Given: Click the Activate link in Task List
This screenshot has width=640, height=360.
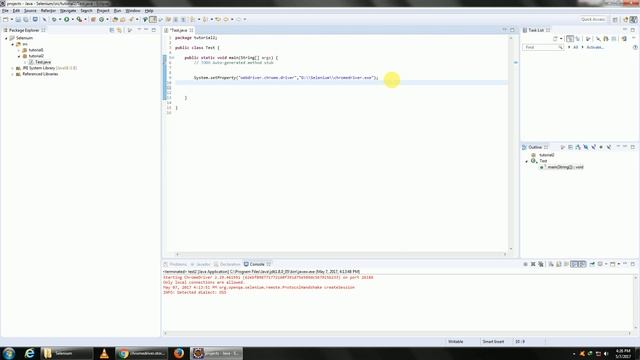Looking at the screenshot, I should coord(595,47).
